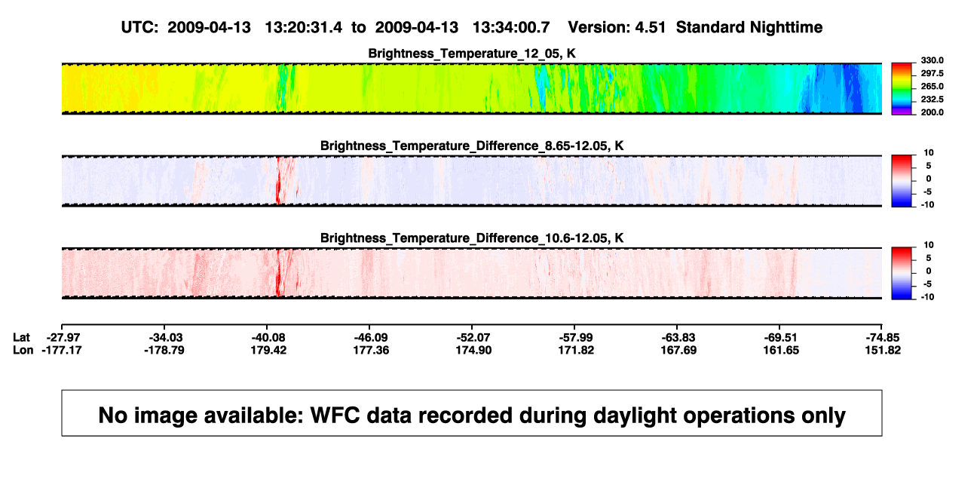The height and width of the screenshot is (503, 980).
Task: Click the longitude value '-178.79'
Action: pos(165,350)
